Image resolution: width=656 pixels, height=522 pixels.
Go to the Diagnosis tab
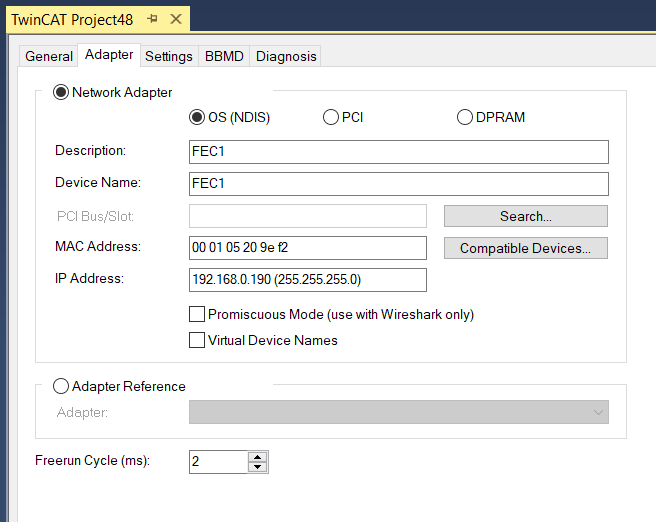click(x=286, y=56)
